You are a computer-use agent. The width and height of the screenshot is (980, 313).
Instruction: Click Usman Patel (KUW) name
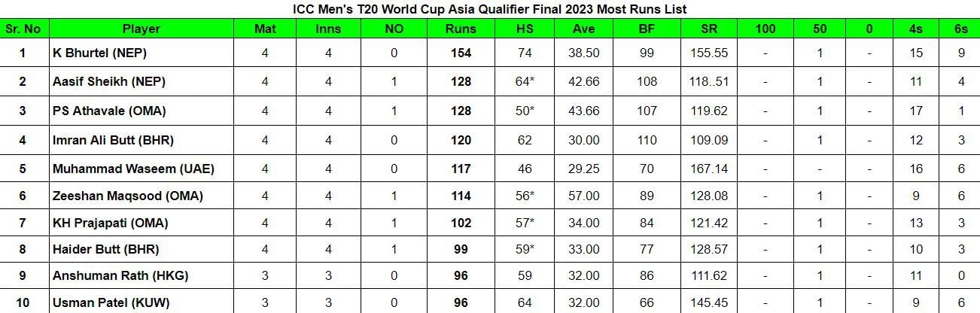(111, 303)
